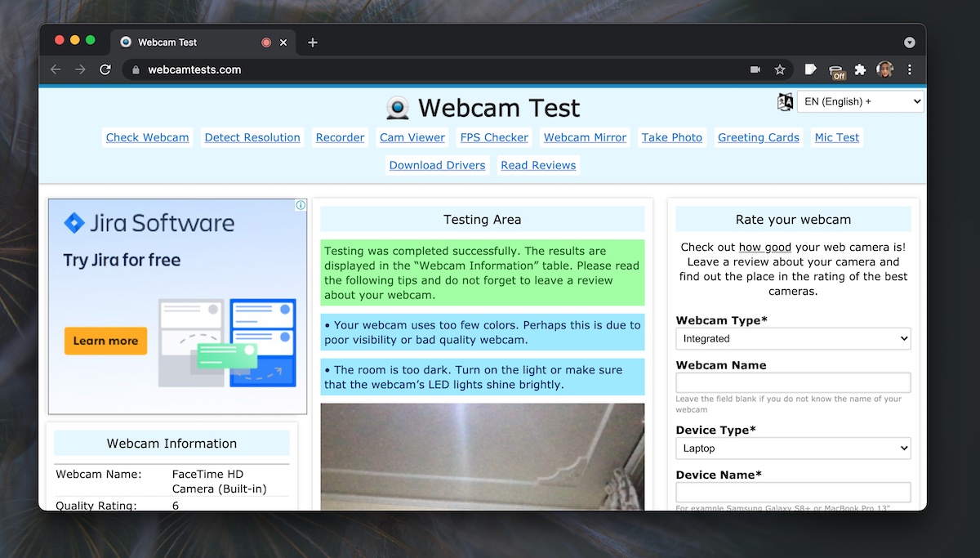Click the Rate your webcam heading
This screenshot has height=558, width=980.
[793, 219]
